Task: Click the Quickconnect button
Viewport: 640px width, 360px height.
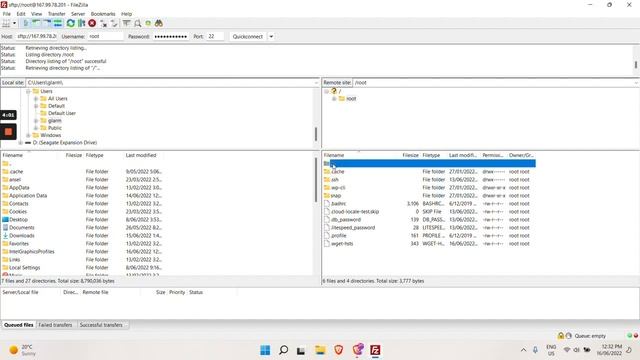Action: (x=248, y=36)
